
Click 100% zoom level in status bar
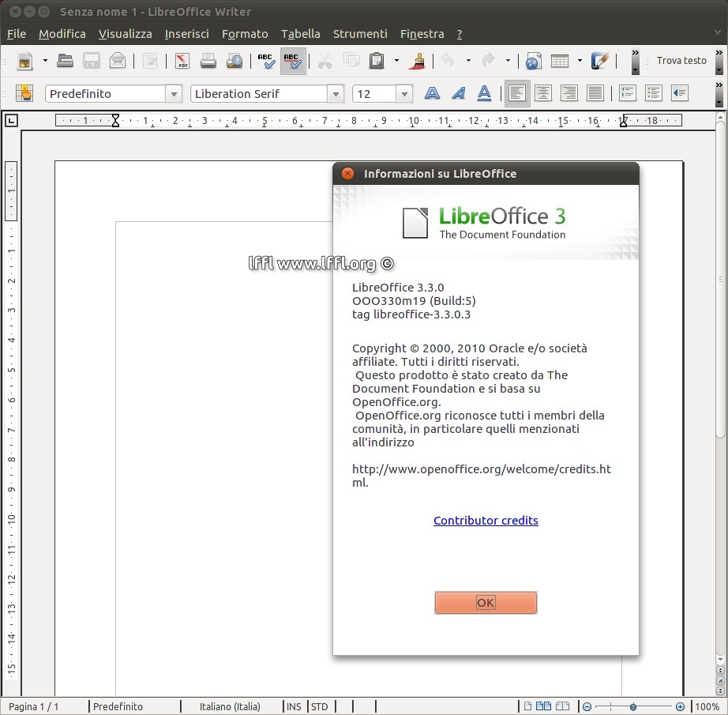click(x=707, y=706)
